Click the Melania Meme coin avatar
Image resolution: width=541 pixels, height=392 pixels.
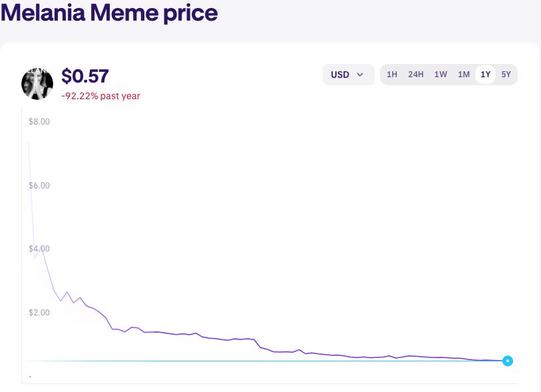37,83
